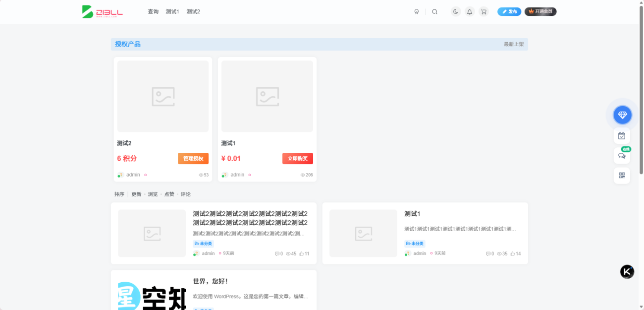Click the 最新上架 link
The image size is (644, 310).
coord(514,44)
